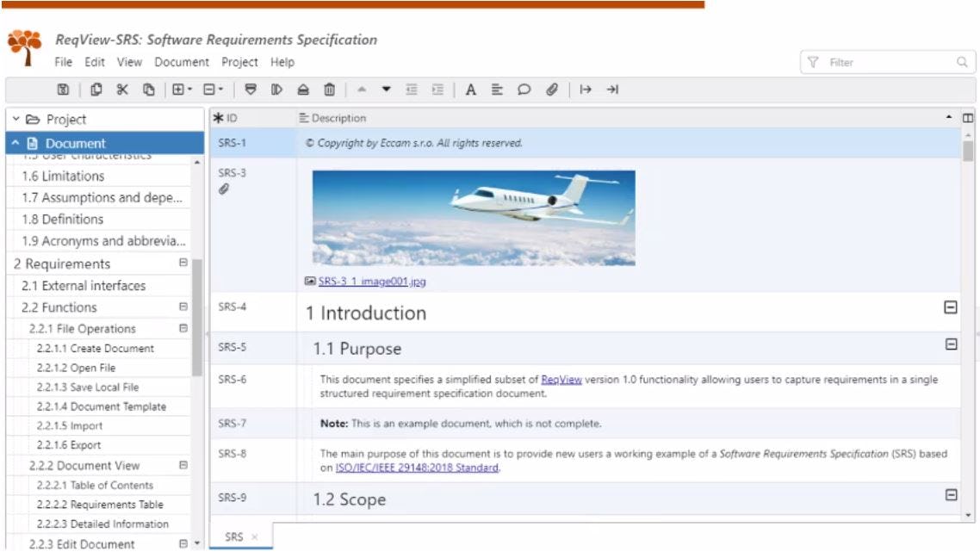Select the text formatting A icon
This screenshot has height=558, width=980.
(472, 87)
